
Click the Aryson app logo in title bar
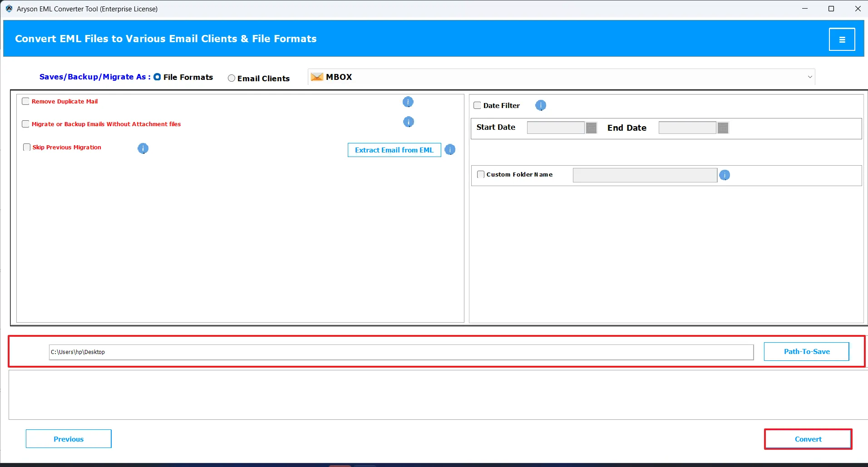click(9, 9)
